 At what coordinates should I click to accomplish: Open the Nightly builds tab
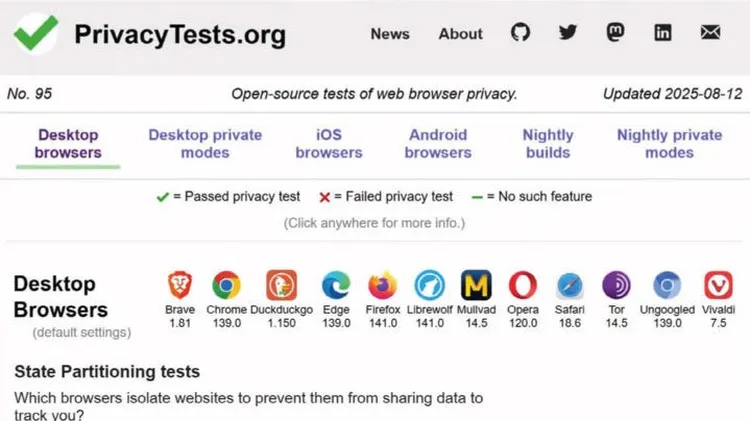(x=548, y=144)
